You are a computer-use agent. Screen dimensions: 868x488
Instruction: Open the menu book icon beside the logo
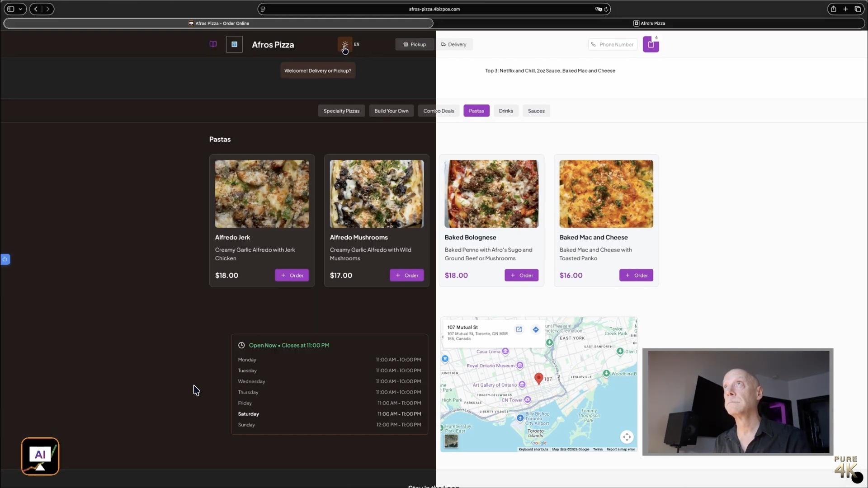213,44
